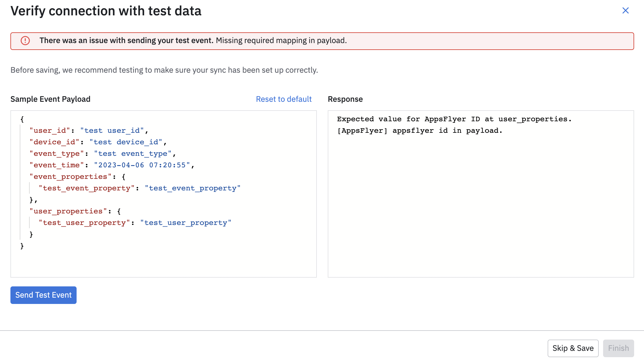Click the Response heading label
The width and height of the screenshot is (644, 361).
click(x=345, y=99)
